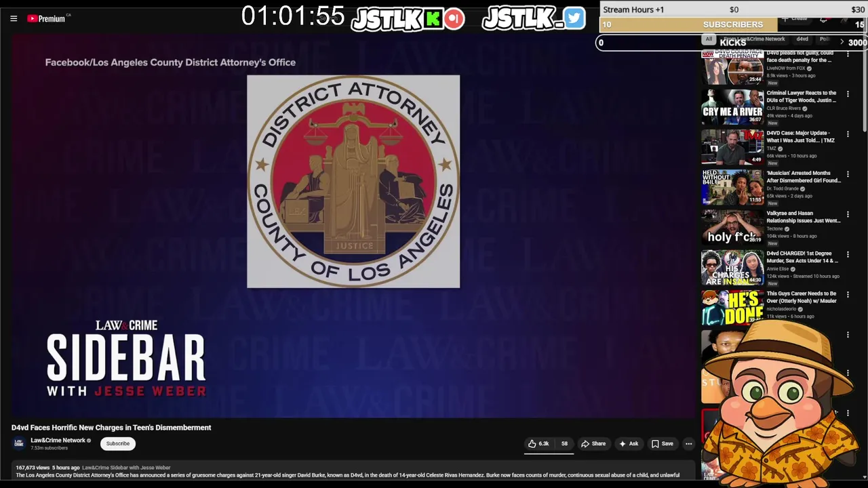Share the D4vd video
Viewport: 868px width, 488px height.
593,444
